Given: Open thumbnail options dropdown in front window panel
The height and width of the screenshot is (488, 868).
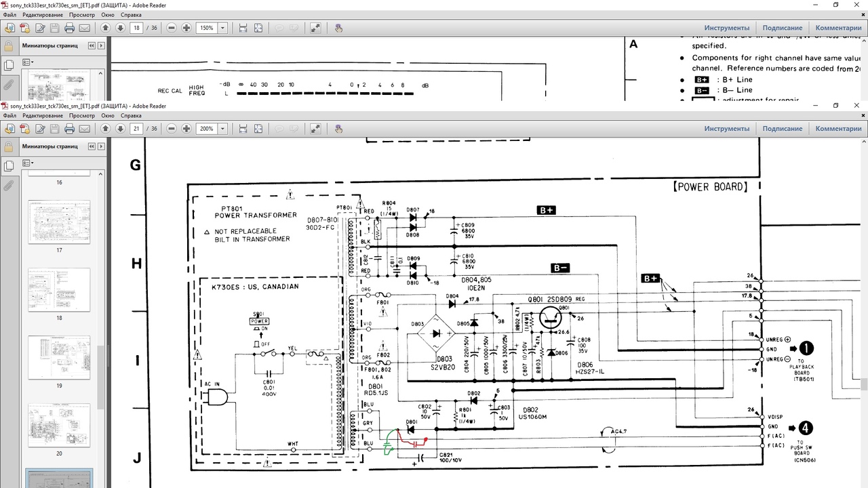Looking at the screenshot, I should point(28,163).
